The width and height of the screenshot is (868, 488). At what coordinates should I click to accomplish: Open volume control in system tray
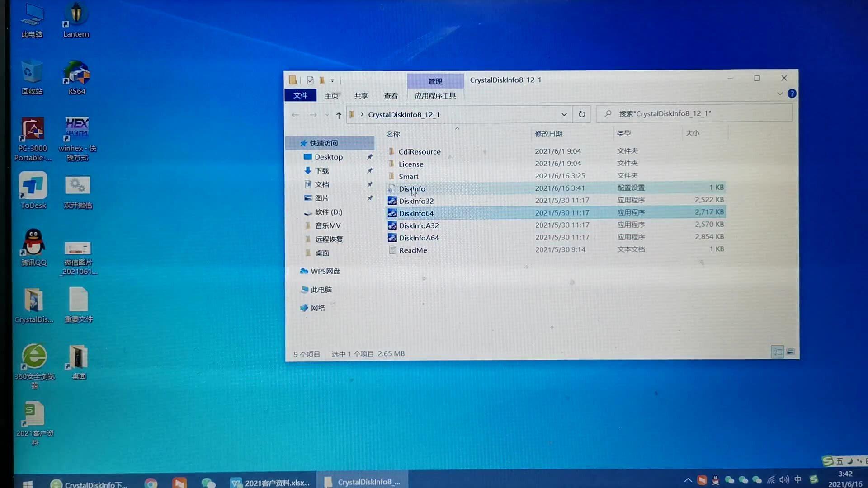click(784, 480)
